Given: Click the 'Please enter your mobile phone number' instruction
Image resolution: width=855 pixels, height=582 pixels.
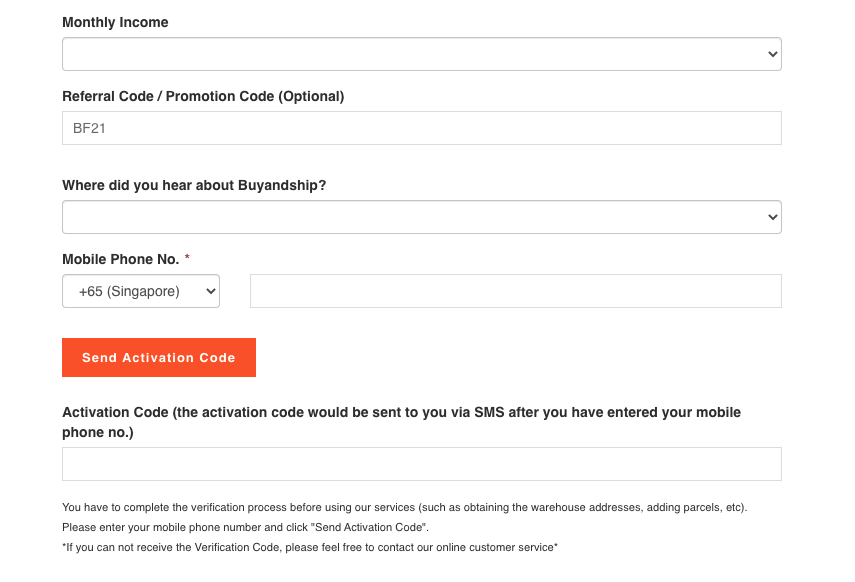Looking at the screenshot, I should point(245,527).
